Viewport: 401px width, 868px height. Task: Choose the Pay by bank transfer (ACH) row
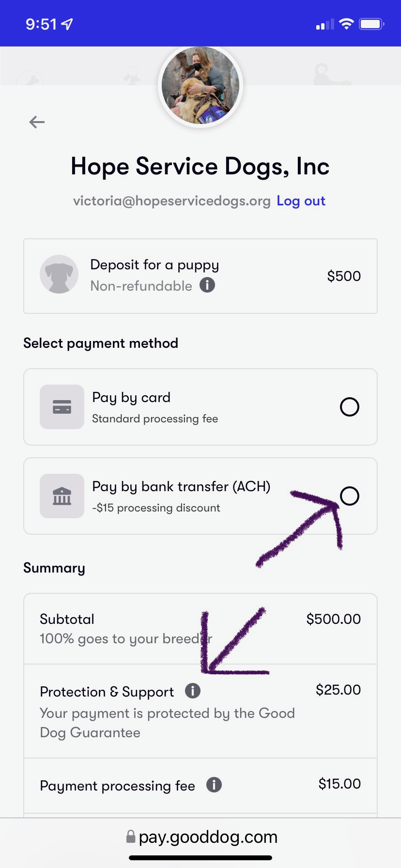pyautogui.click(x=200, y=496)
